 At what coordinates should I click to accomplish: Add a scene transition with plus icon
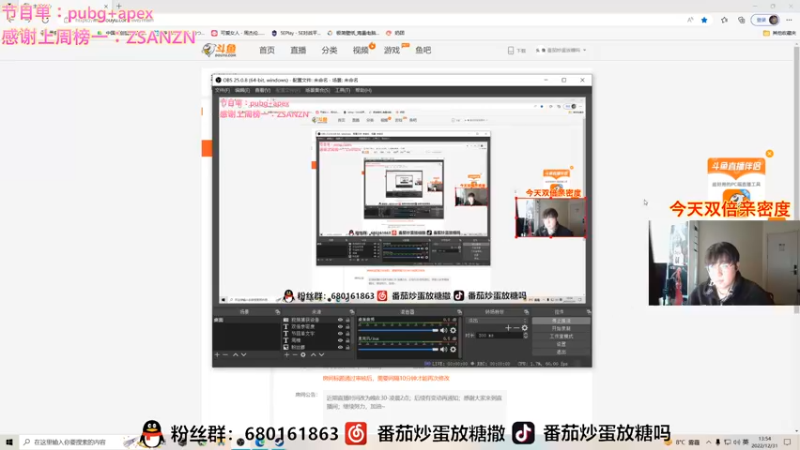508,328
